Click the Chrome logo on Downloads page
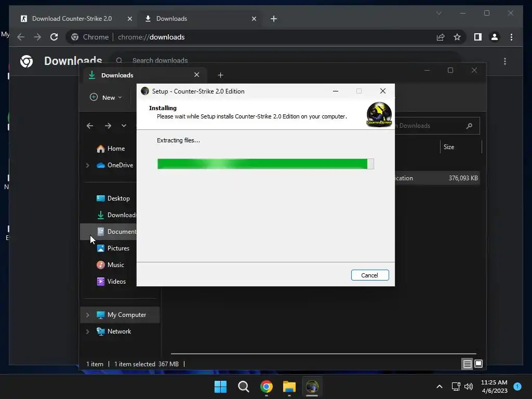Image resolution: width=532 pixels, height=399 pixels. (x=26, y=61)
